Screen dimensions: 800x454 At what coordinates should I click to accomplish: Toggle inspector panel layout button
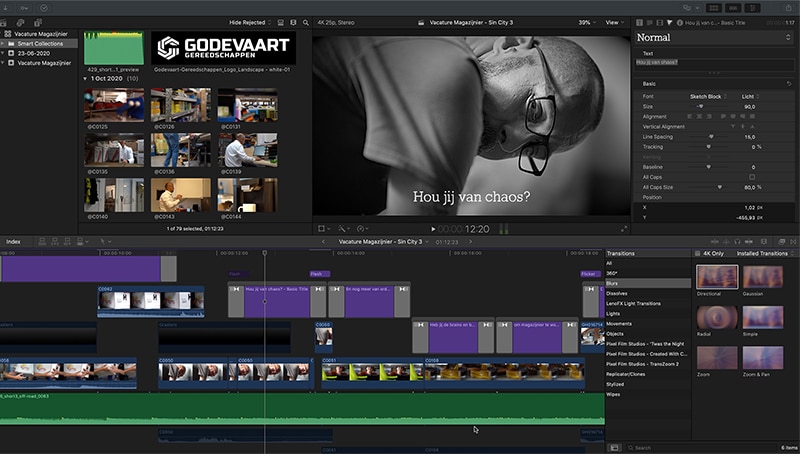click(x=753, y=8)
